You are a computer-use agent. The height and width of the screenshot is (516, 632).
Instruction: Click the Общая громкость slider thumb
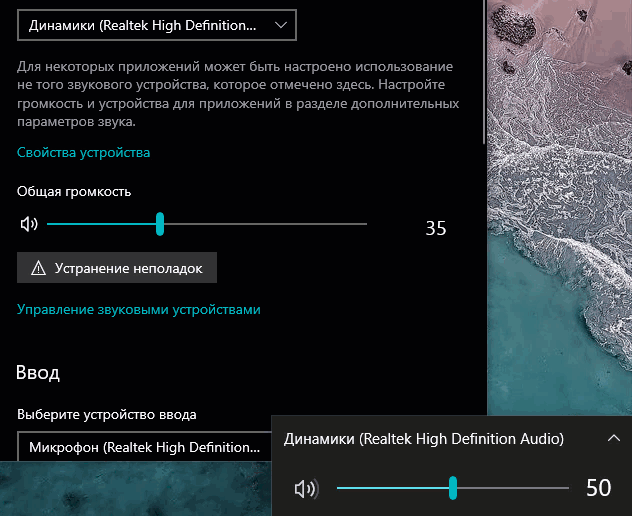coord(160,224)
